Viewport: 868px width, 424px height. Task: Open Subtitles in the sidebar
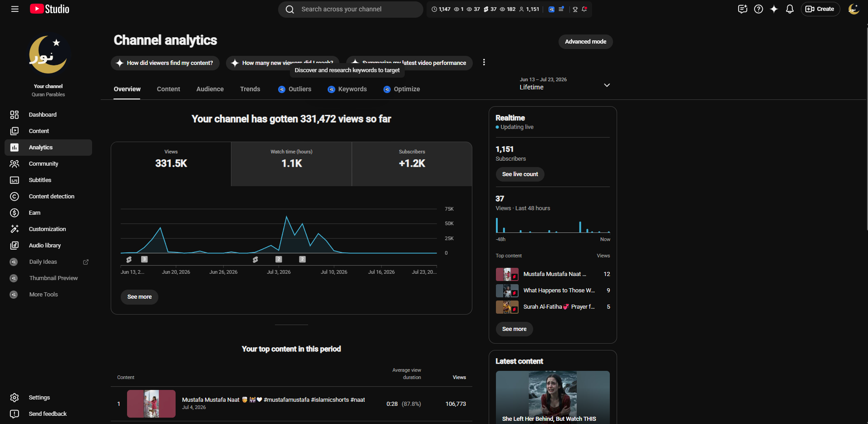48,180
